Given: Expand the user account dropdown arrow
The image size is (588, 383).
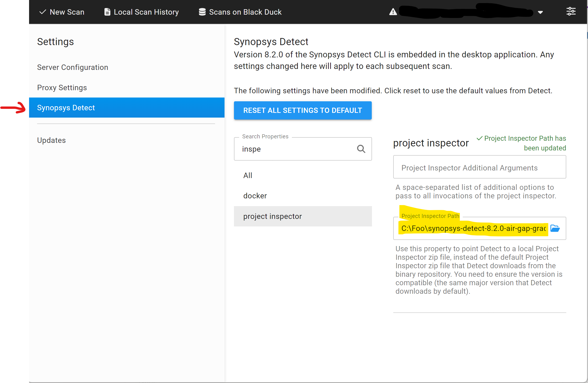Looking at the screenshot, I should coord(540,12).
